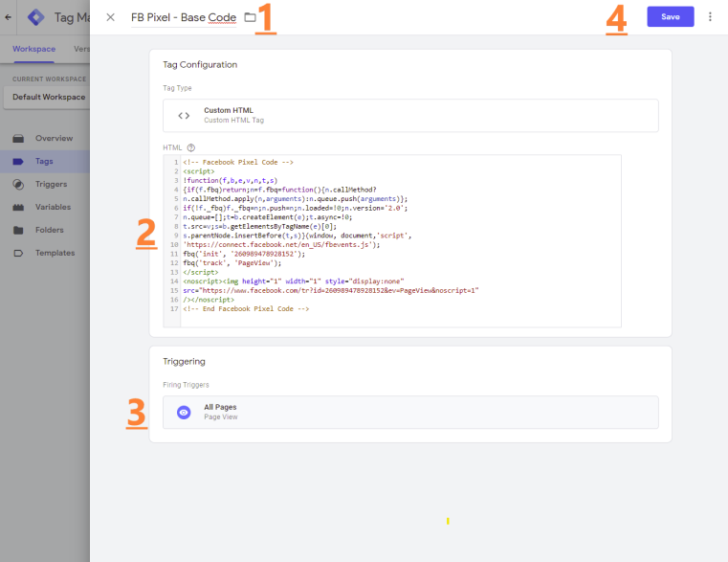Click the back arrow in Tag Manager header
The width and height of the screenshot is (728, 562).
coord(8,17)
